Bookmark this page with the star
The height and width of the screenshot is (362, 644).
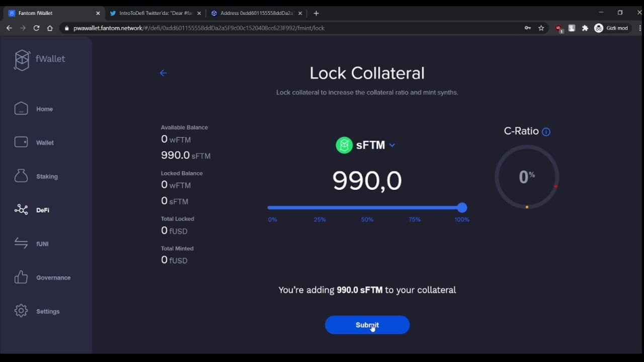(x=541, y=28)
